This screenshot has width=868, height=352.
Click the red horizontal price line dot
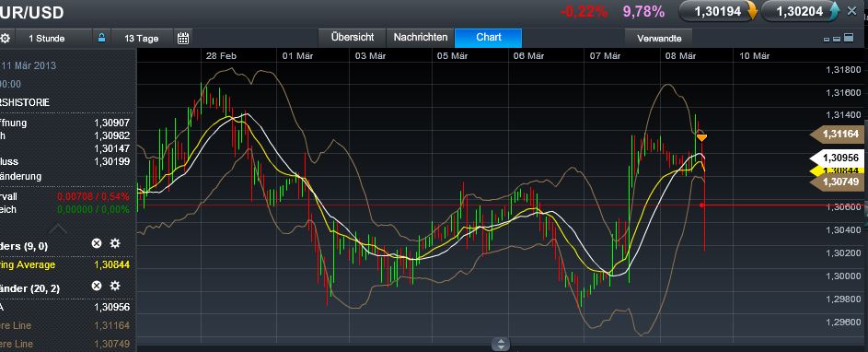(x=701, y=205)
